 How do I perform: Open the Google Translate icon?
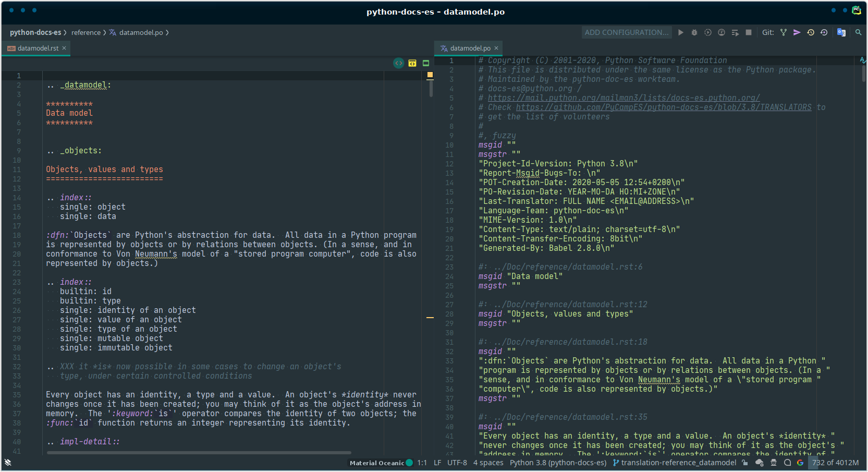coord(841,32)
